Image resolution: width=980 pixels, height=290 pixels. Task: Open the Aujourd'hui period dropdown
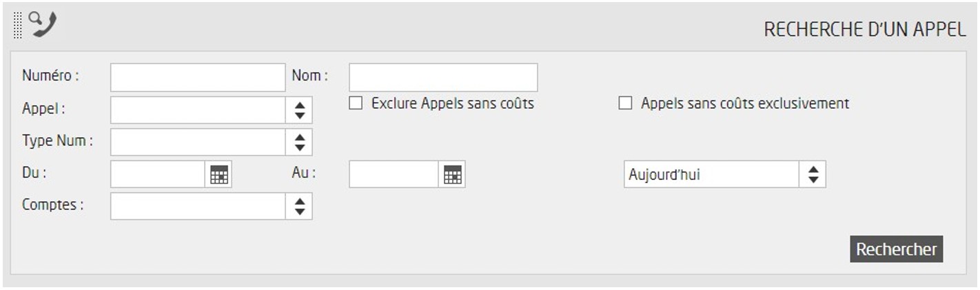813,175
